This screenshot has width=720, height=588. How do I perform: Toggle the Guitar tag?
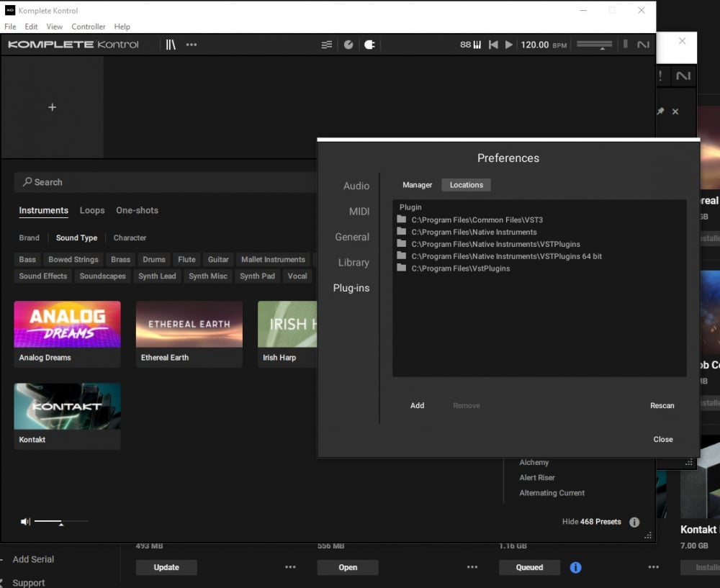(218, 259)
